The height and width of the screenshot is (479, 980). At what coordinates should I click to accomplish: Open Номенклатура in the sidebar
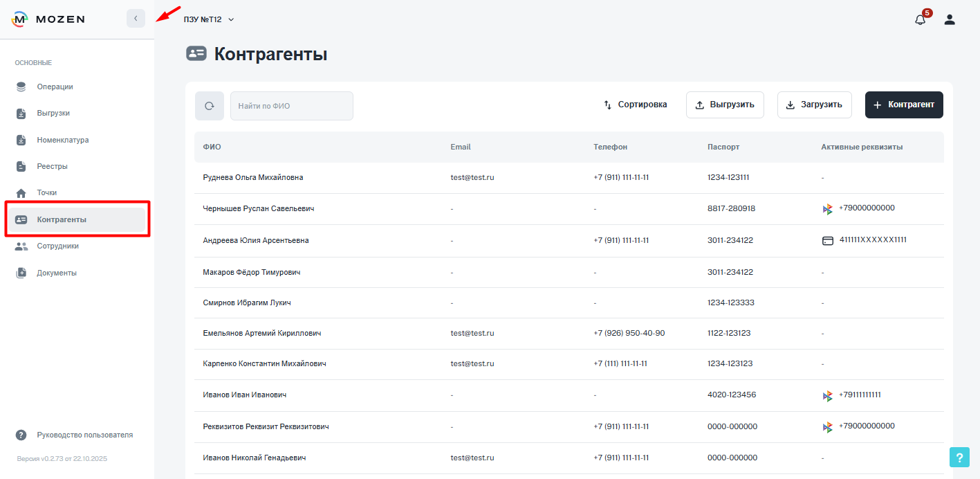(62, 140)
